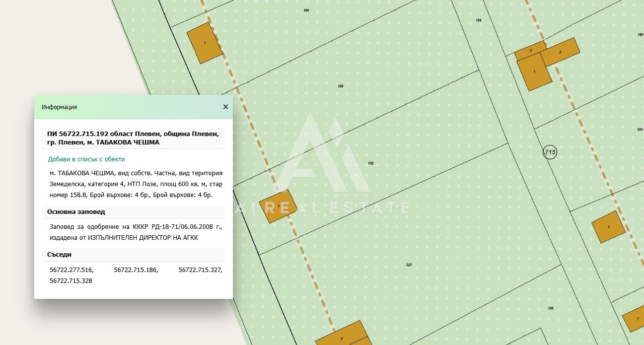
Task: Click the 'Информация' popup title bar
Action: pyautogui.click(x=124, y=107)
